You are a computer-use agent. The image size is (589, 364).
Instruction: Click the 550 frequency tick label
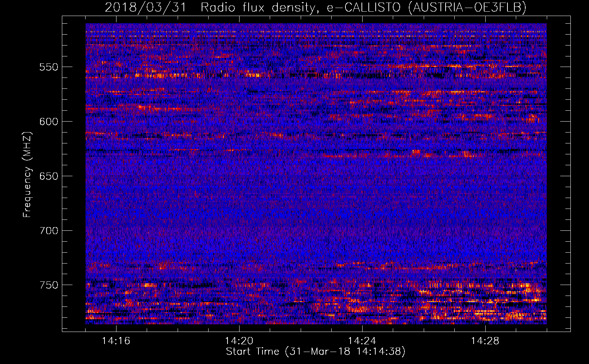click(x=49, y=67)
